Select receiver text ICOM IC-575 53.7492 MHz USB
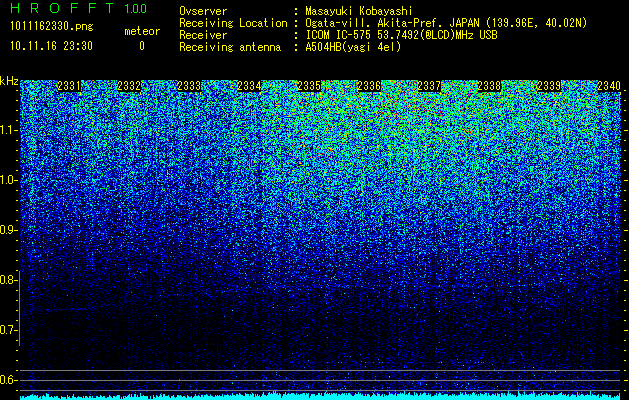 pyautogui.click(x=401, y=35)
